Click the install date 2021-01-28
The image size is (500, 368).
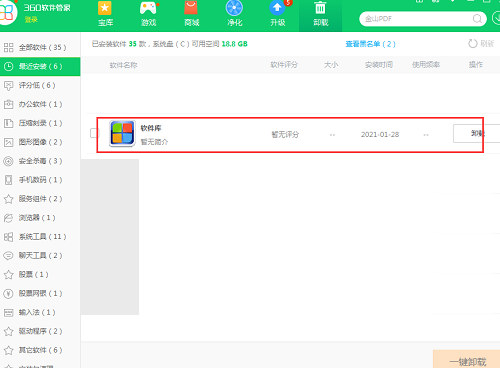[x=380, y=134]
